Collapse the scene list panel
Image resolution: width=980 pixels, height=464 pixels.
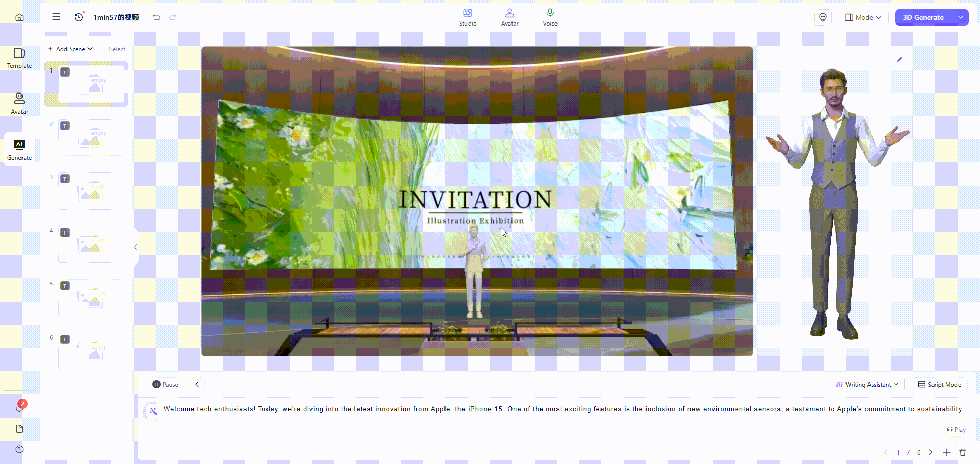coord(135,247)
